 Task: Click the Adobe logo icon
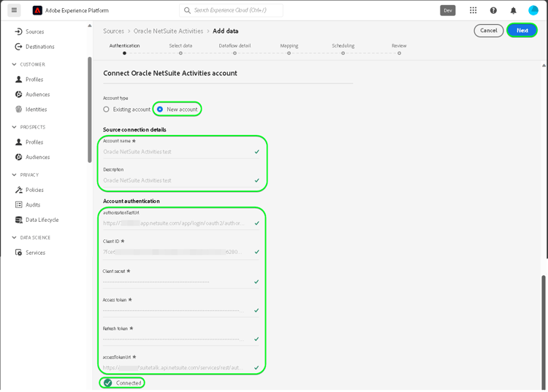37,10
